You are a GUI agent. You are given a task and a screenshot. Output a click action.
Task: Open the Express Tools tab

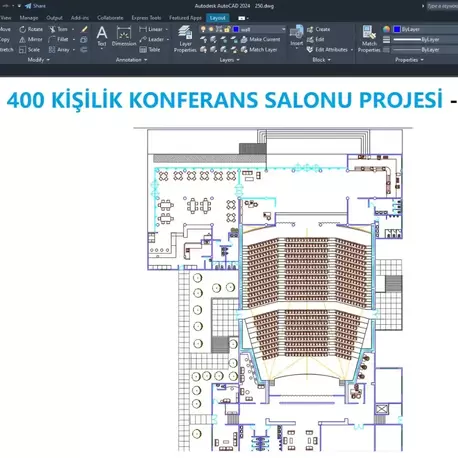tap(146, 18)
